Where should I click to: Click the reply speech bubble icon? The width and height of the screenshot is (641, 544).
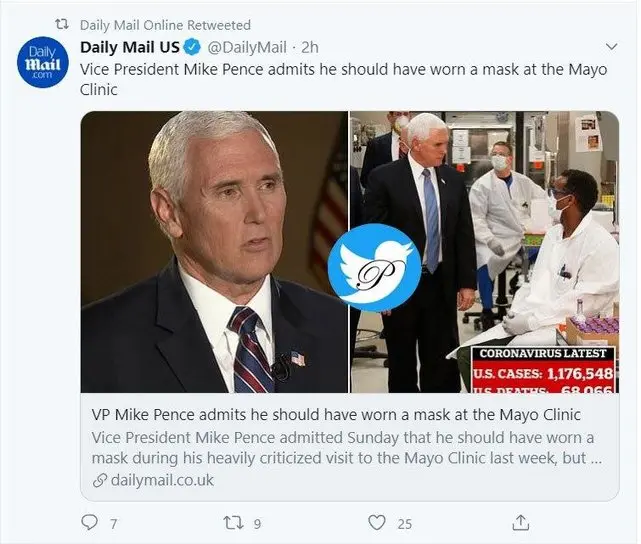tap(89, 522)
